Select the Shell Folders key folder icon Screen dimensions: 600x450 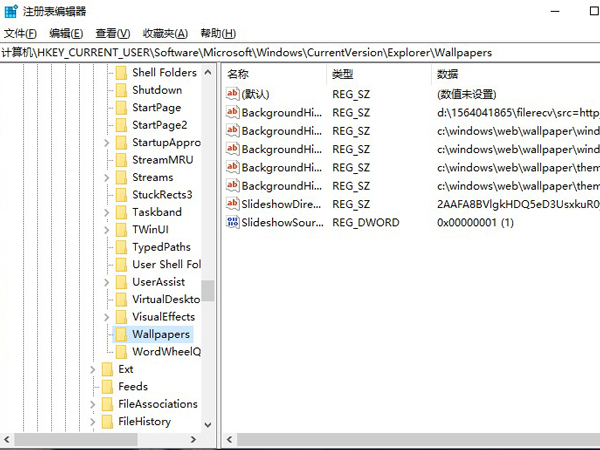tap(120, 73)
